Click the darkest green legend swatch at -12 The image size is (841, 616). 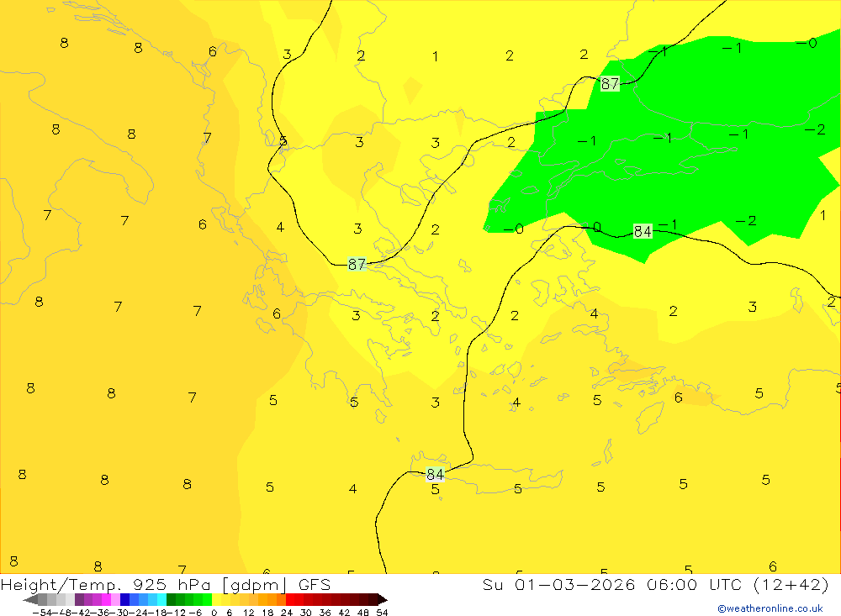(171, 599)
